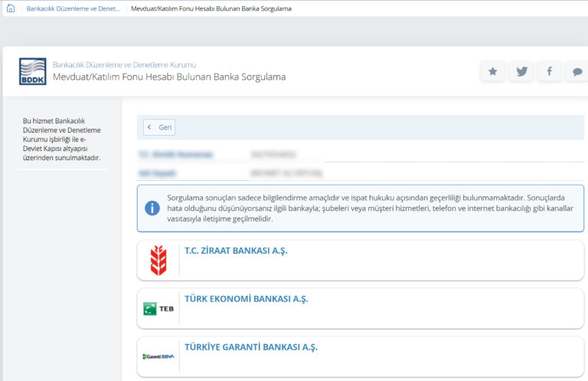Click the sidebar e-Devlet Kapısı service note
The image size is (588, 381).
click(61, 140)
